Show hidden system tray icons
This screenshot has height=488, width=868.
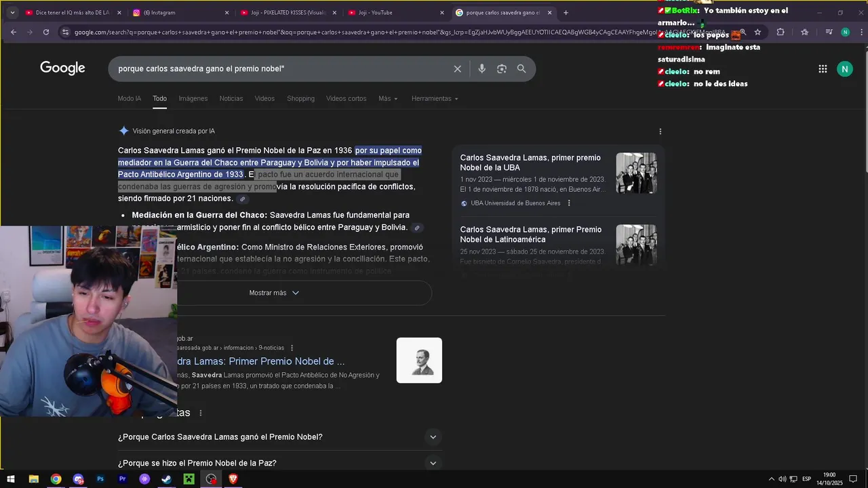(x=771, y=479)
